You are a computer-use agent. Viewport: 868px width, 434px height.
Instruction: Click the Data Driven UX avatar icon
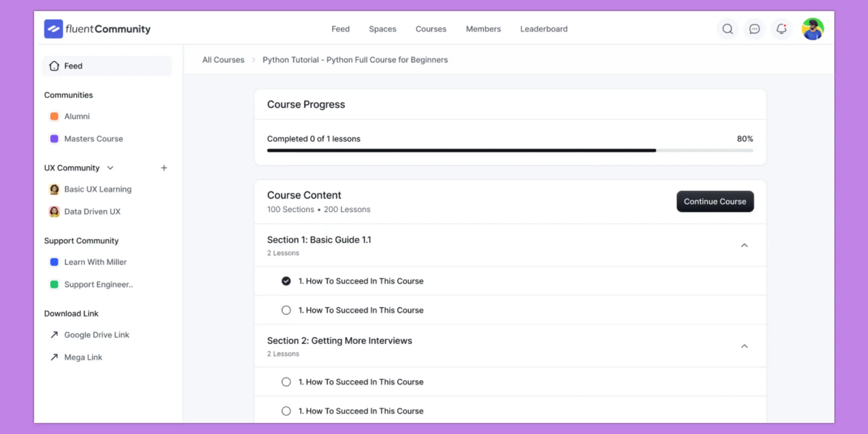coord(54,212)
